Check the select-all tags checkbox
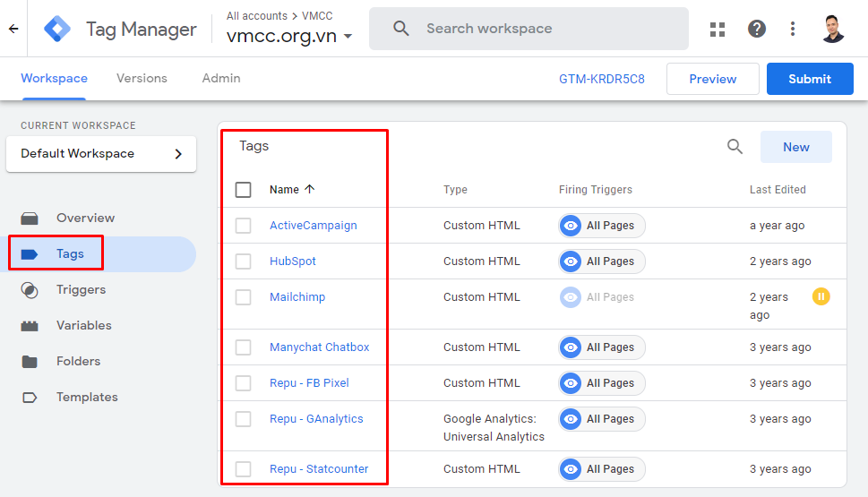Screen dimensions: 868x497 pyautogui.click(x=243, y=190)
